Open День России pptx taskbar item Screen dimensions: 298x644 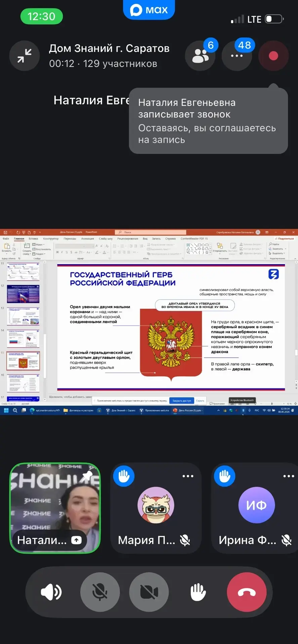(187, 410)
